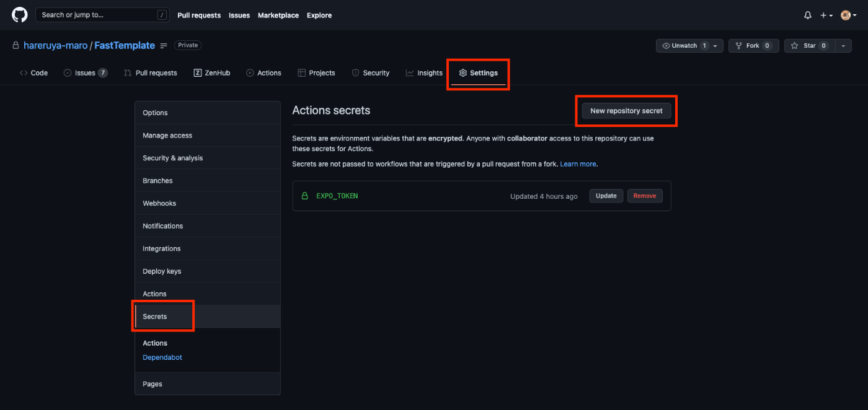Open Actions under the Secrets section
The height and width of the screenshot is (410, 868).
coord(155,343)
